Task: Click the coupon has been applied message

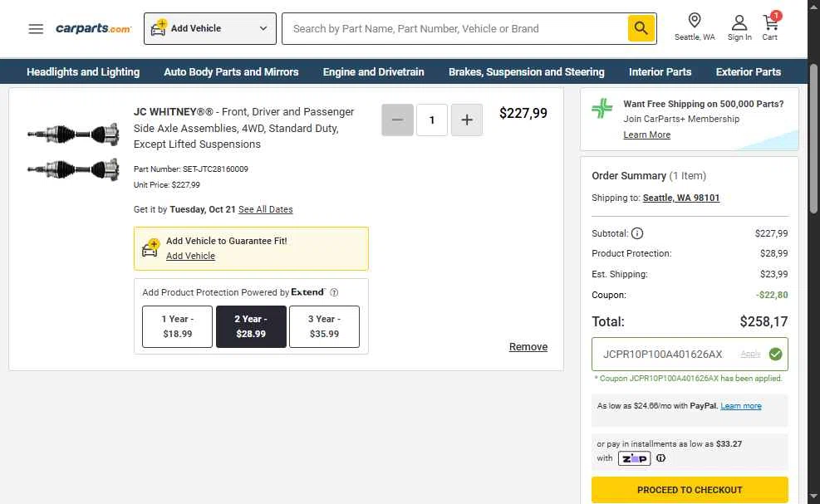Action: 688,378
